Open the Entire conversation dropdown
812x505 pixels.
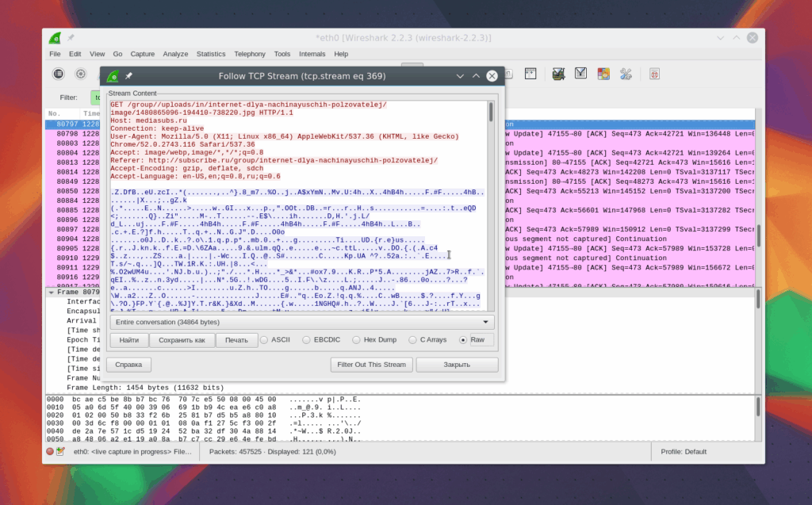pyautogui.click(x=302, y=322)
